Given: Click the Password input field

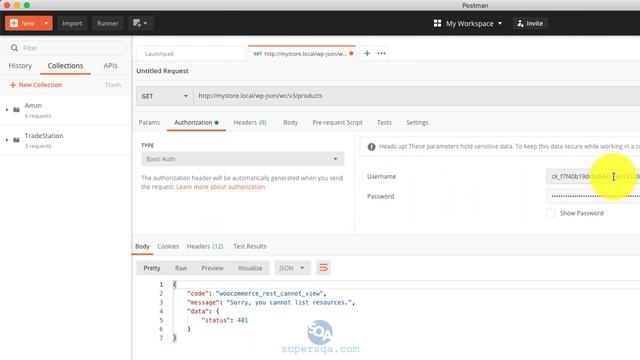Looking at the screenshot, I should tap(593, 196).
